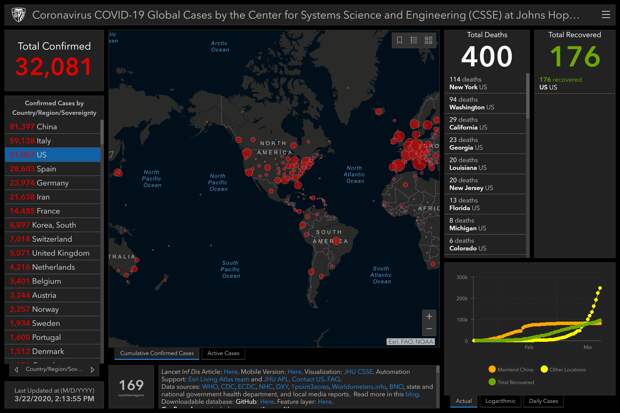Select the Logarithmic chart tab
Screen dimensions: 620x413
[x=500, y=401]
